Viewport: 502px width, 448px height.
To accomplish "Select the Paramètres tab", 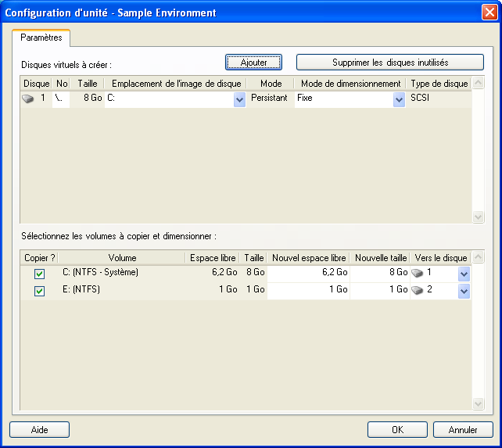I will (x=41, y=38).
